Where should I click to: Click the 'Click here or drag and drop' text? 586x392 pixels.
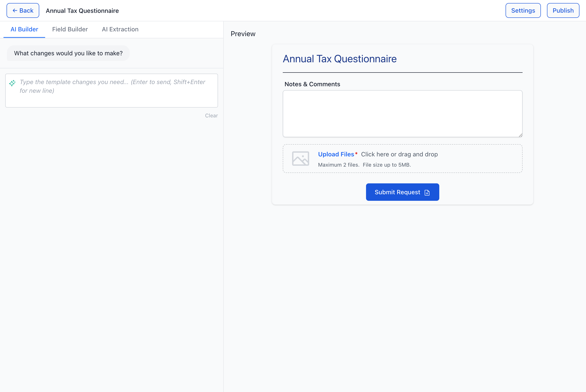coord(399,154)
